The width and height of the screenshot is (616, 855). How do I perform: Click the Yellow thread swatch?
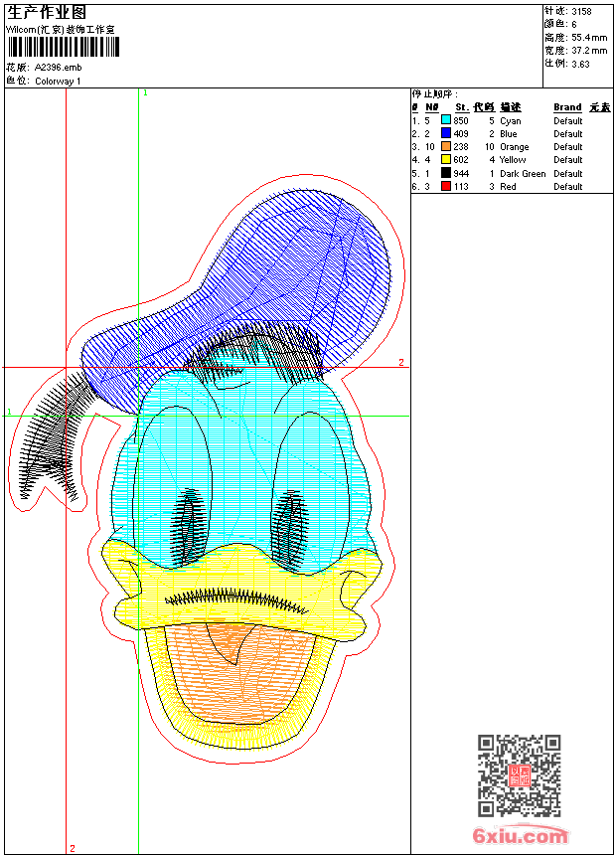(x=446, y=159)
